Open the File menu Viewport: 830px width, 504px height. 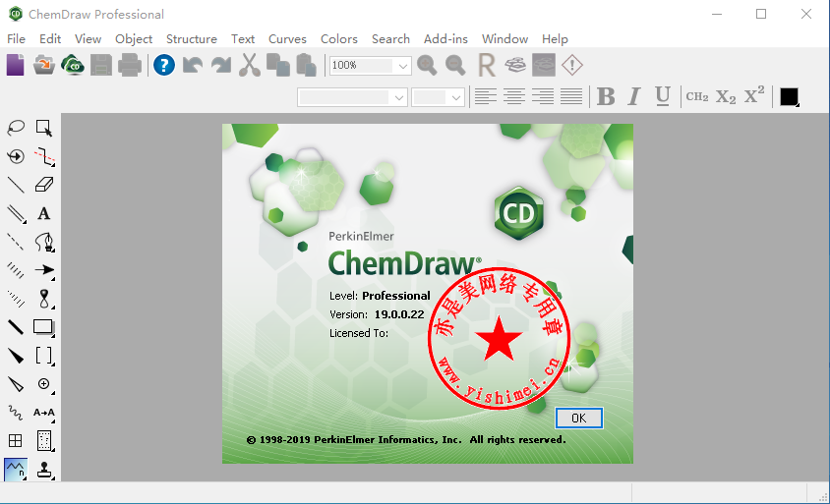point(16,39)
